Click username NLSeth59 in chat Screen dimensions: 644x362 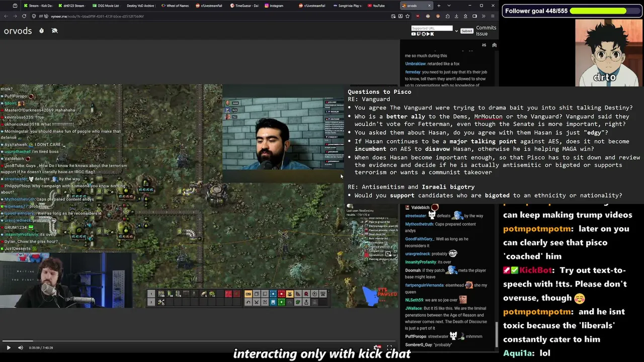(415, 300)
